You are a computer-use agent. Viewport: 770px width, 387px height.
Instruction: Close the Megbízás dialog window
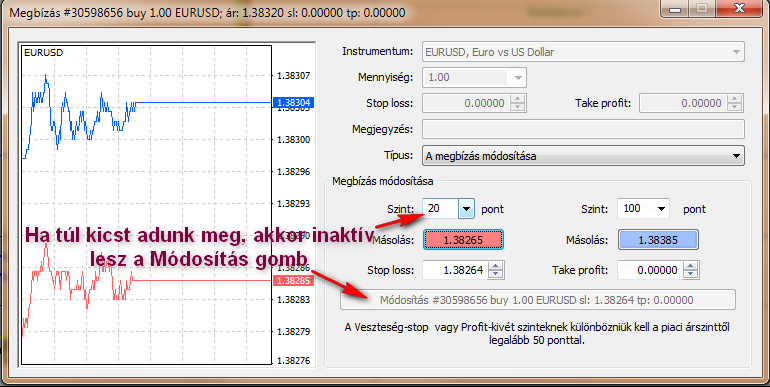click(739, 8)
